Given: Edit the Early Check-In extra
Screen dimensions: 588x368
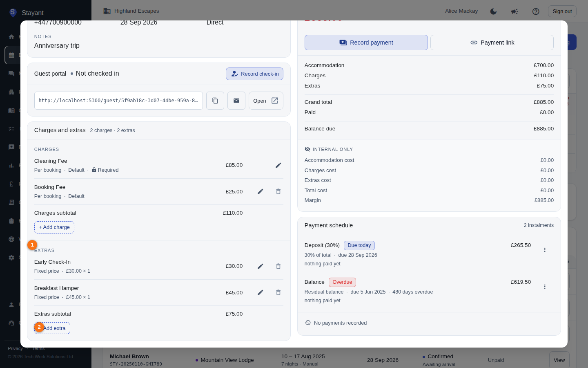Looking at the screenshot, I should coord(261,266).
